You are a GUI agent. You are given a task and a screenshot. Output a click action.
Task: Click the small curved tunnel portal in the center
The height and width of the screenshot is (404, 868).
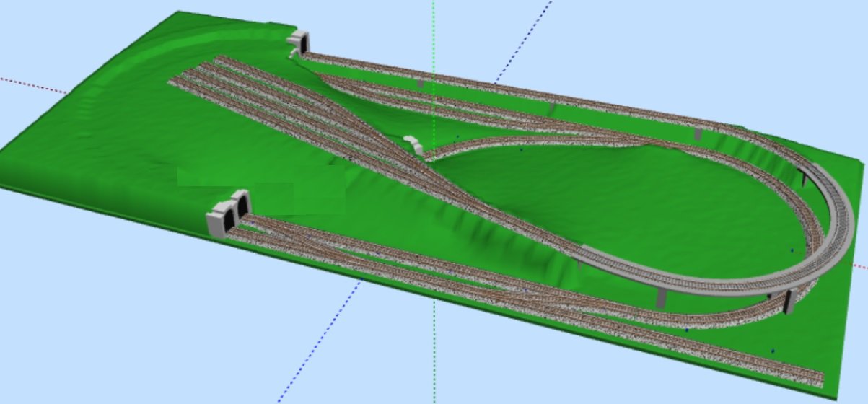[x=412, y=142]
